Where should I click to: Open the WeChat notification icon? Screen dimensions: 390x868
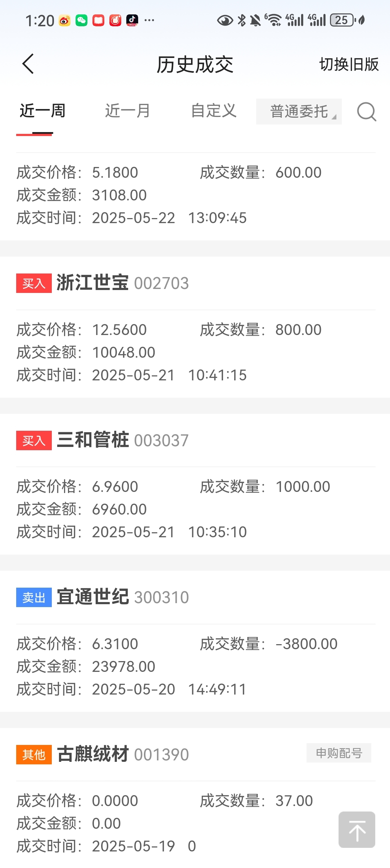coord(82,21)
